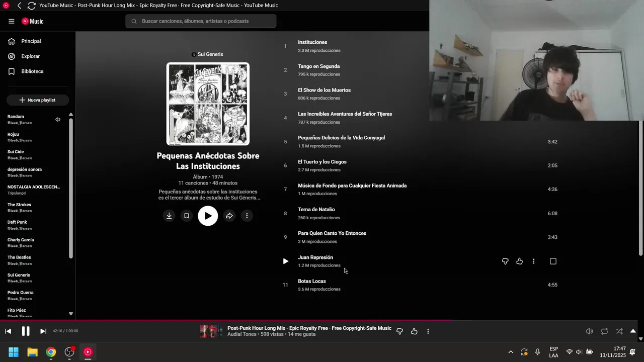Go back with the title-bar arrow

point(19,6)
